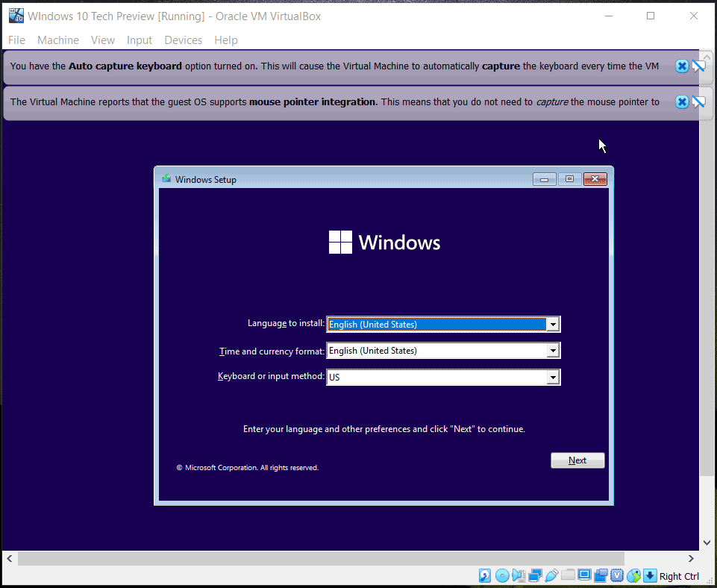The image size is (717, 588).
Task: Click the horizontal scrollbar left arrow
Action: (9, 558)
